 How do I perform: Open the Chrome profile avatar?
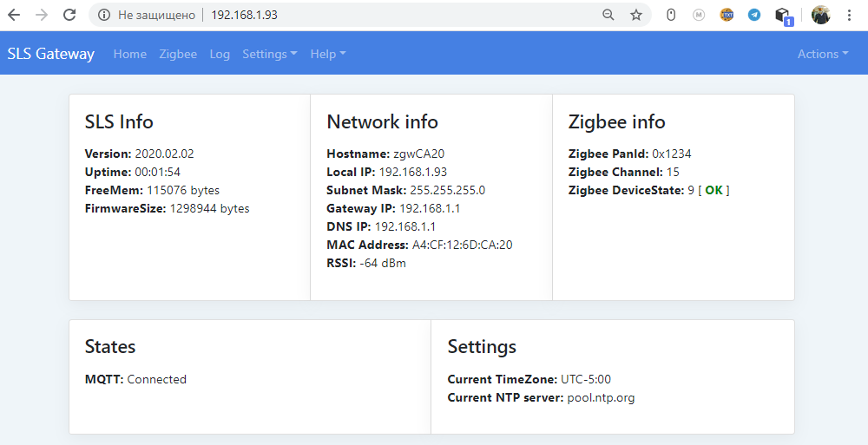(x=820, y=15)
